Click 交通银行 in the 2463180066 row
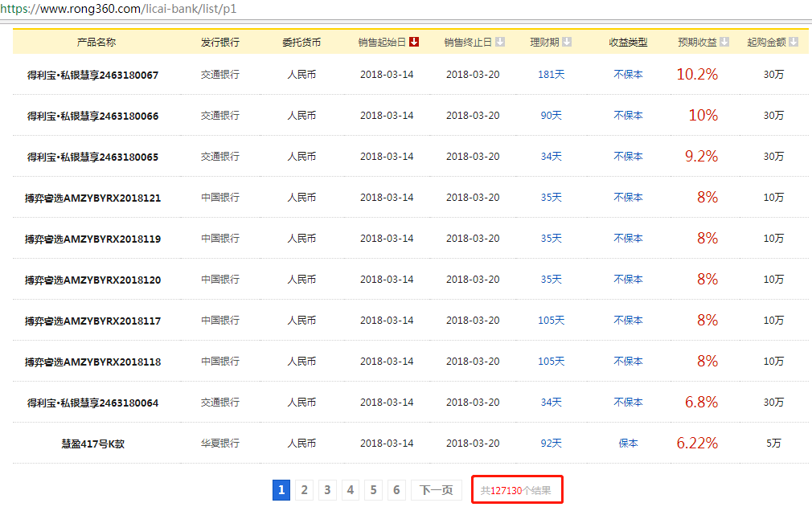Screen dimensions: 812x507 point(220,116)
